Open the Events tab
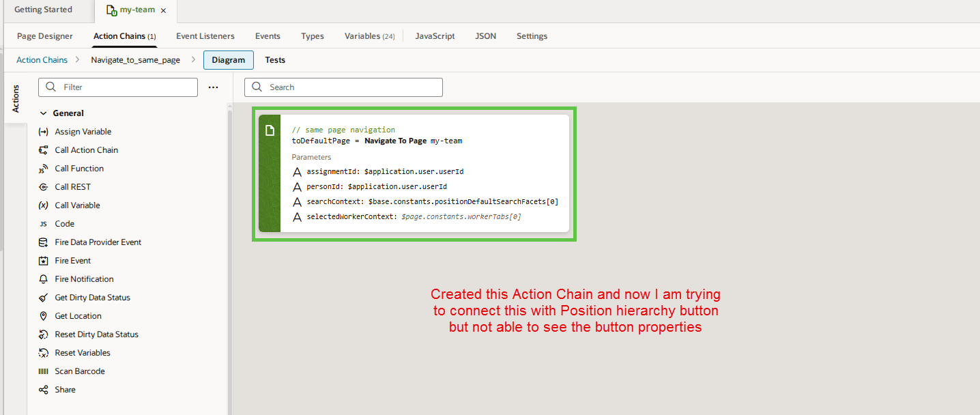Screen dimensions: 980x415 coord(268,36)
